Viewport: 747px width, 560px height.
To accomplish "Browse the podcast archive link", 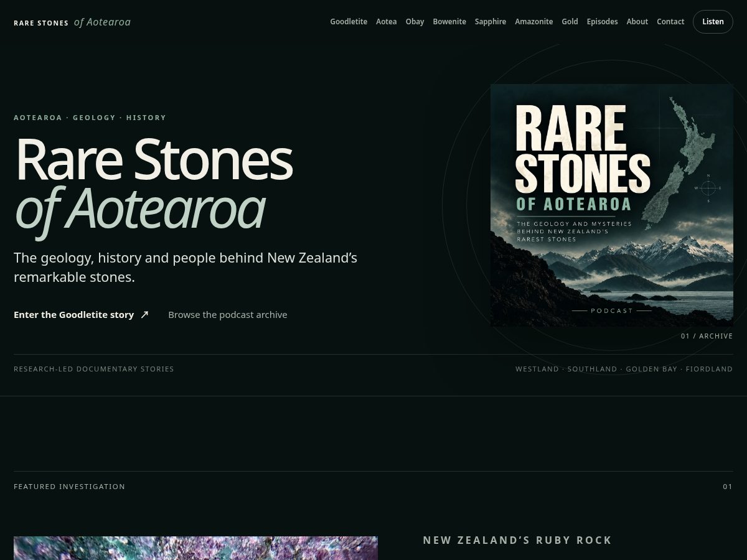I will pyautogui.click(x=228, y=315).
